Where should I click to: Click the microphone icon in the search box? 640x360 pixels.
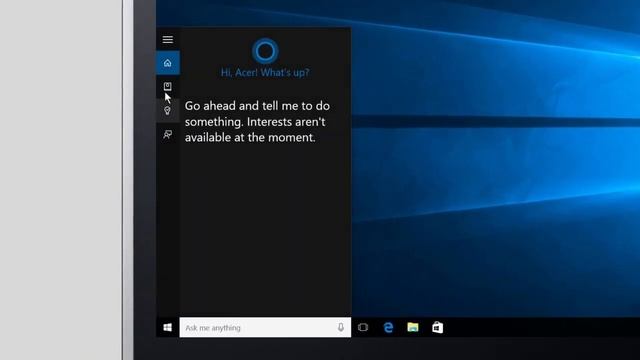pos(341,327)
